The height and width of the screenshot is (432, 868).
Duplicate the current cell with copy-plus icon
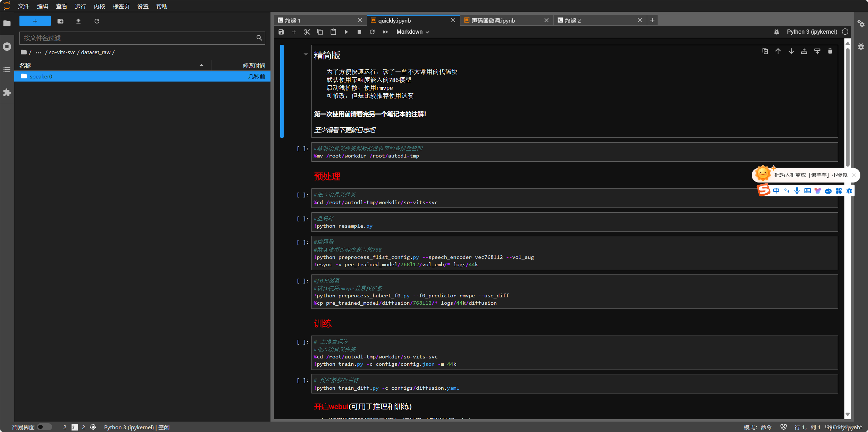click(x=765, y=51)
